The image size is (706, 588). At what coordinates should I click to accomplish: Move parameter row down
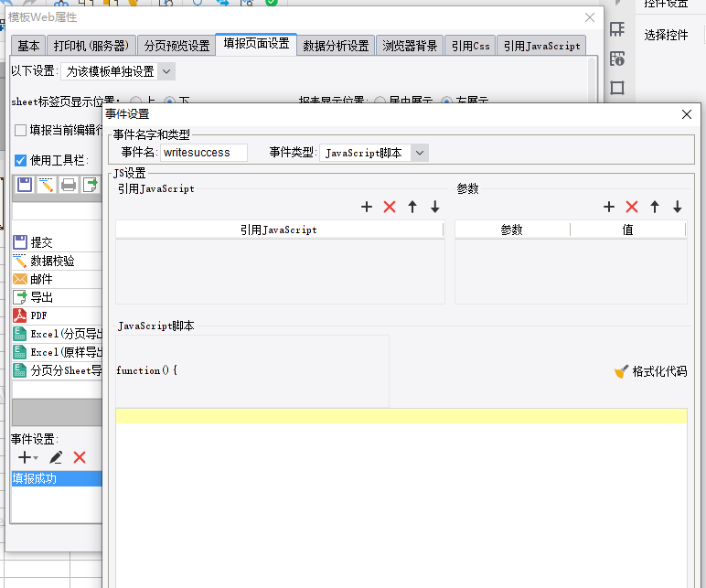click(677, 207)
